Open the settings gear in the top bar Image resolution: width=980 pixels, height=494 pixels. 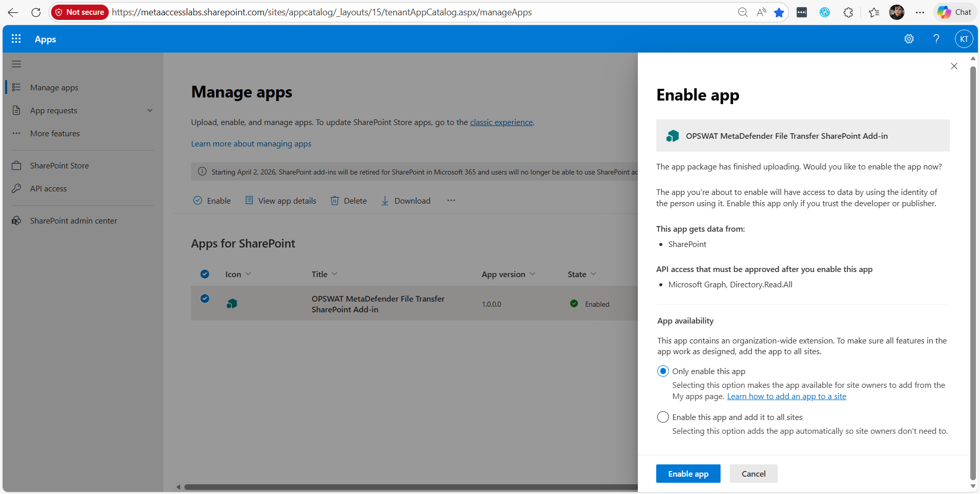coord(909,39)
